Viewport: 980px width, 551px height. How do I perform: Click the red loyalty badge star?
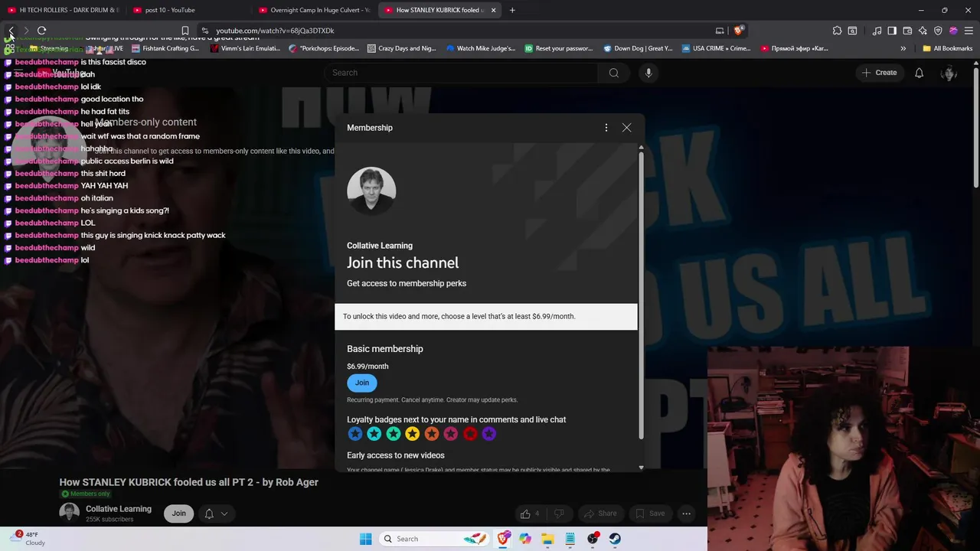pos(469,434)
